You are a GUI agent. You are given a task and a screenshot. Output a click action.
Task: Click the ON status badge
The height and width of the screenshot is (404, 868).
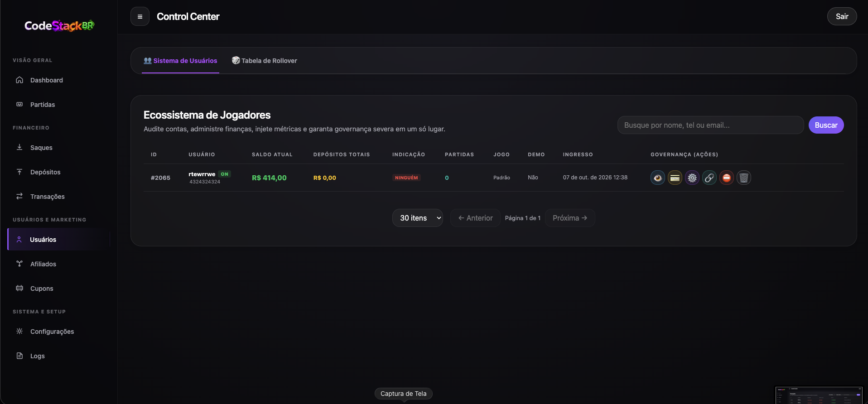(x=225, y=174)
